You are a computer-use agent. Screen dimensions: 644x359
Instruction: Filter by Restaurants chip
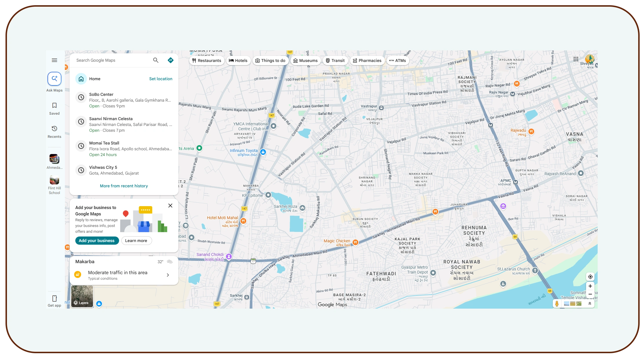[207, 61]
